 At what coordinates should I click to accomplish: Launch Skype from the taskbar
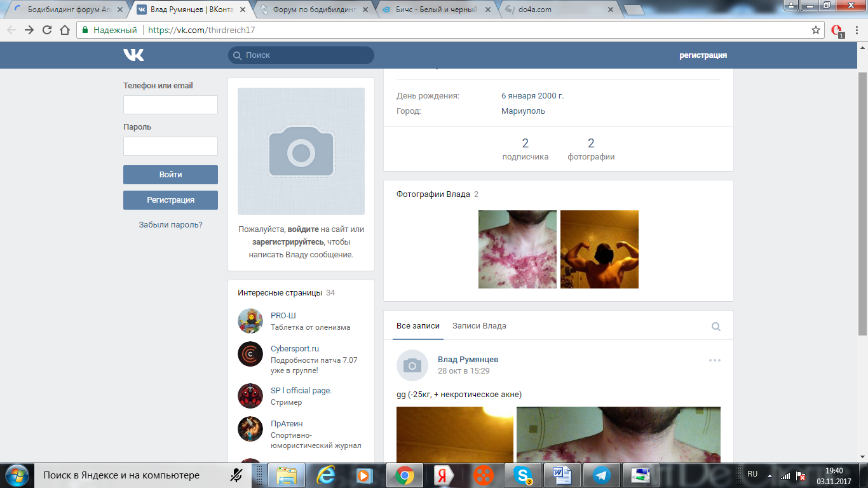point(523,475)
